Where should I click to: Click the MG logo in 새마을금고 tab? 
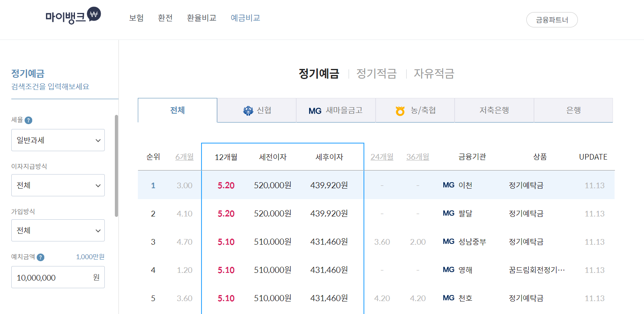point(315,111)
